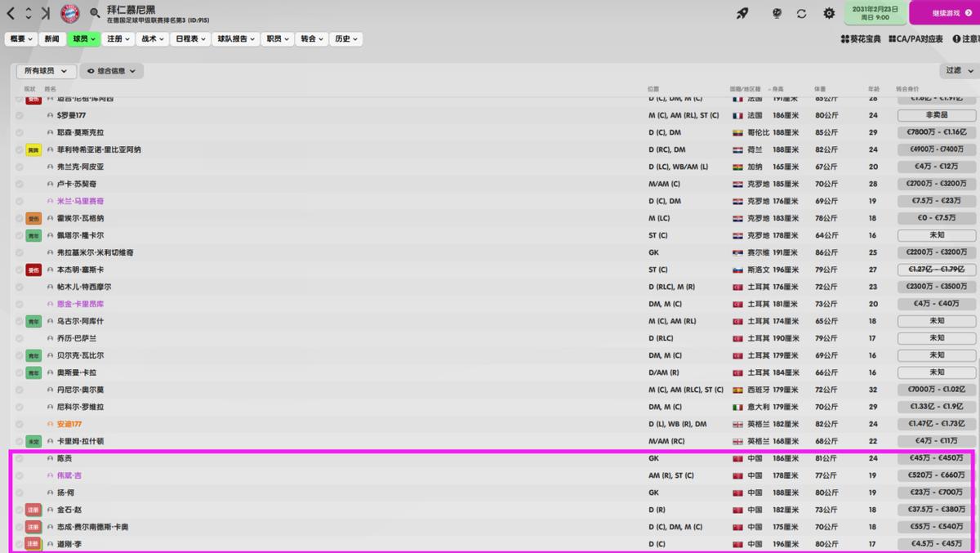
Task: Open the 转会 dropdown menu
Action: (x=312, y=38)
